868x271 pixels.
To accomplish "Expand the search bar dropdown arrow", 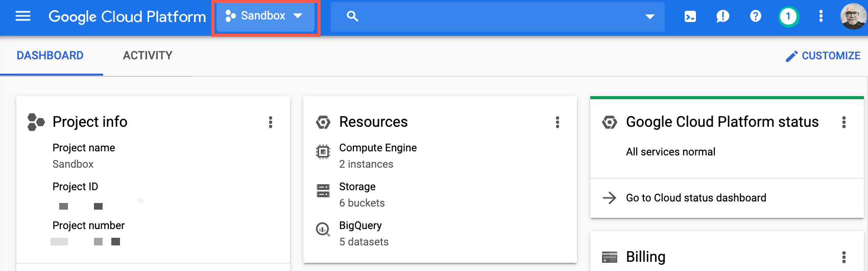I will [x=649, y=17].
